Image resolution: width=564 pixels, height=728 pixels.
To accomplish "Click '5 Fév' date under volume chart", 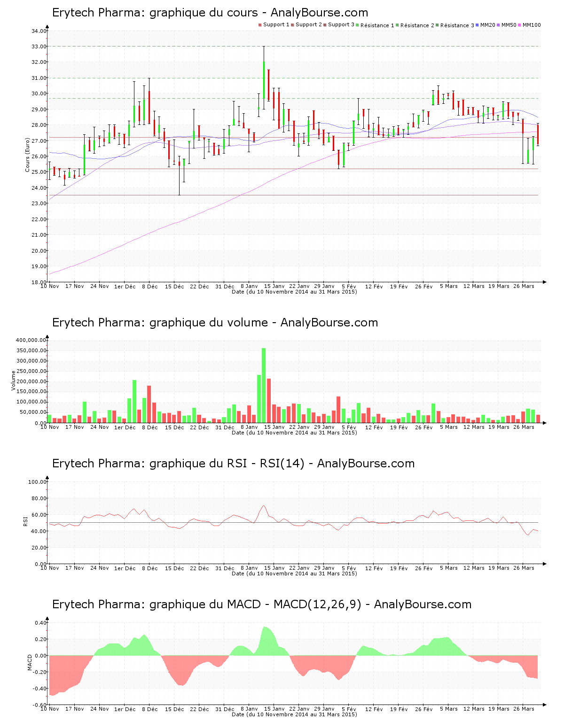I will pyautogui.click(x=349, y=427).
